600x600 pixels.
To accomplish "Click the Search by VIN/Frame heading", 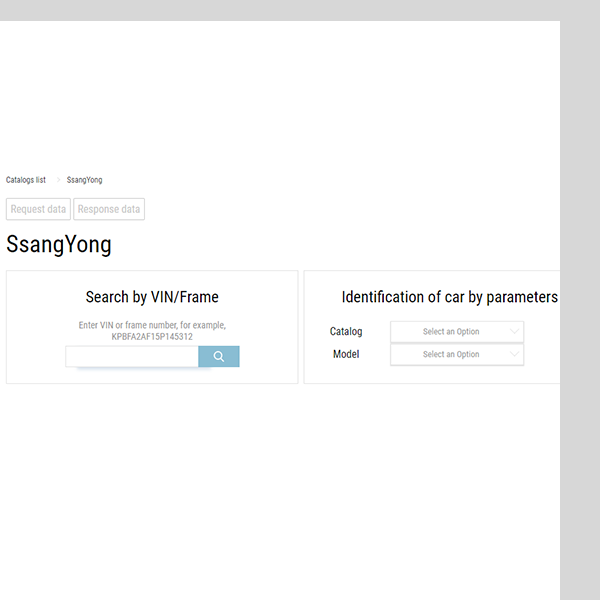I will (152, 297).
